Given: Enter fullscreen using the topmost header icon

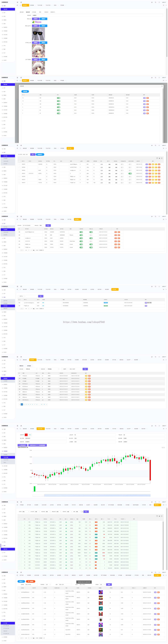Looking at the screenshot, I should [x=159, y=2].
